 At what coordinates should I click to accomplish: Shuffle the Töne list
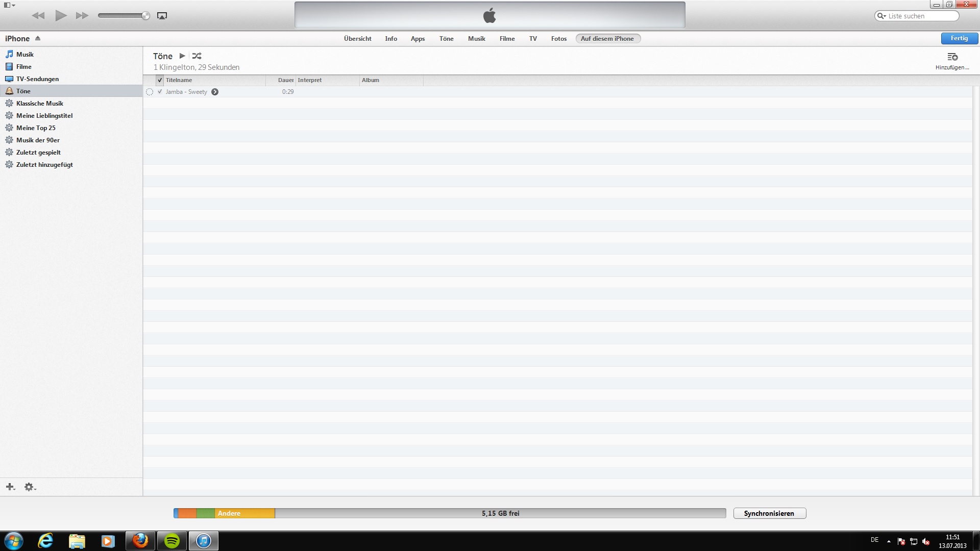(197, 56)
